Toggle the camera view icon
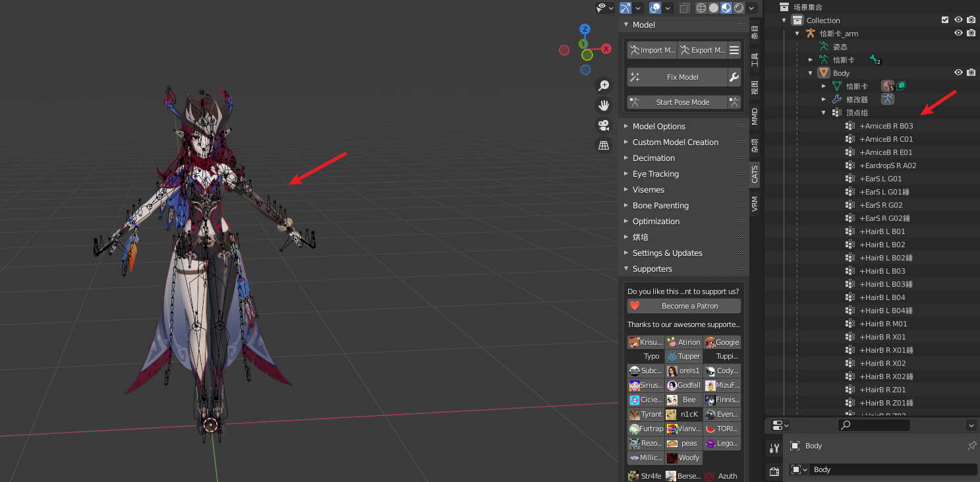This screenshot has width=980, height=482. click(603, 125)
